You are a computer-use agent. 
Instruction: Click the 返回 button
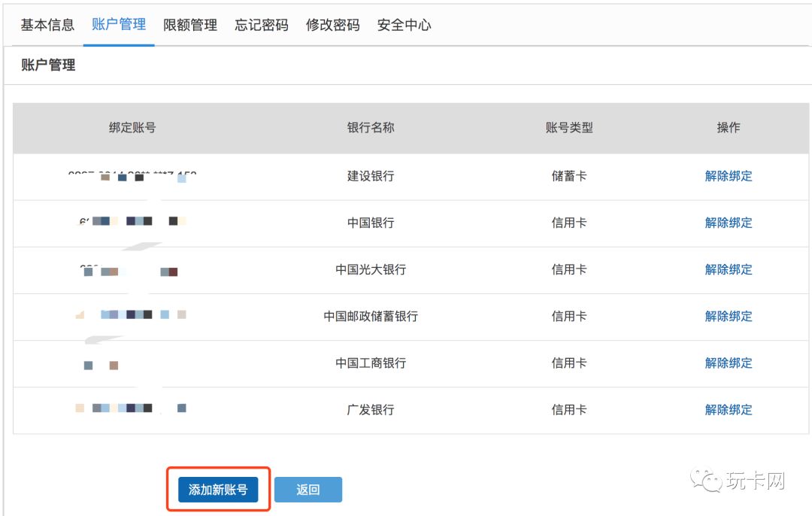click(x=308, y=490)
